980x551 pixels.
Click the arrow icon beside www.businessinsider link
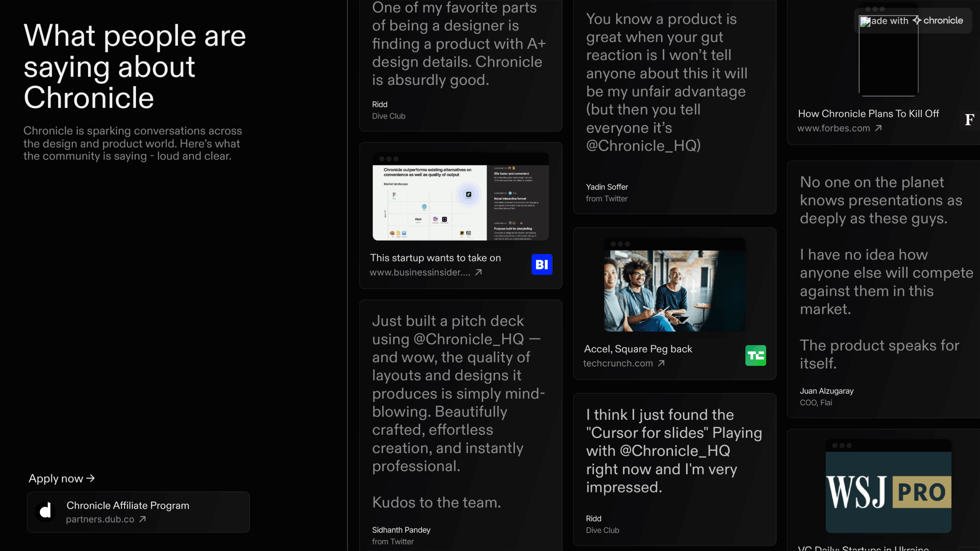[x=479, y=272]
